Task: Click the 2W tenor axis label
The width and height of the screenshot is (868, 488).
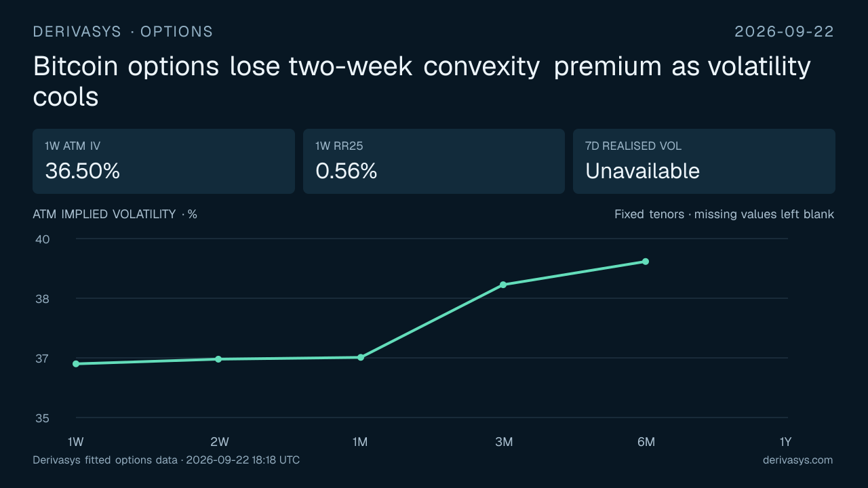Action: [219, 442]
